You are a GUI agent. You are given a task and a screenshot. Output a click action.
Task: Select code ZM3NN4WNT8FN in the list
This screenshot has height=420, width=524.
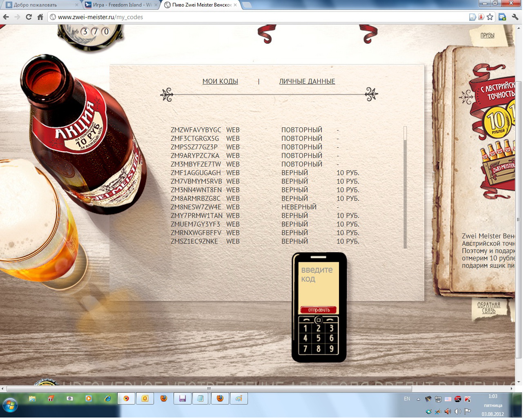[196, 190]
